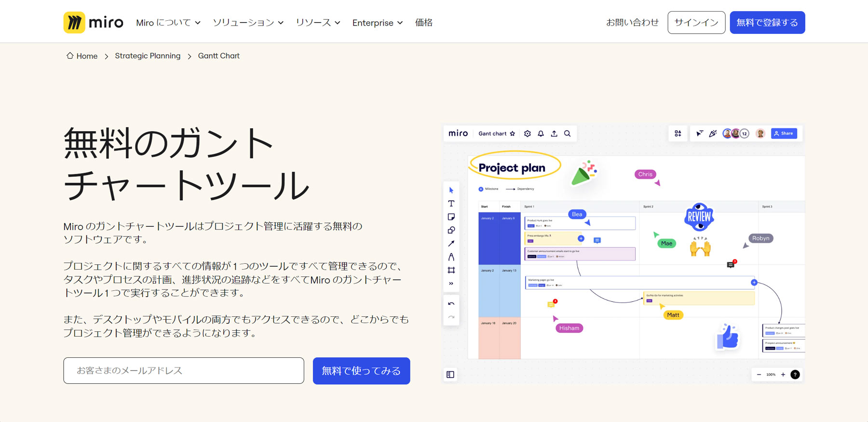The height and width of the screenshot is (422, 868).
Task: Focus the お客さまのメールアドレス email field
Action: point(184,370)
